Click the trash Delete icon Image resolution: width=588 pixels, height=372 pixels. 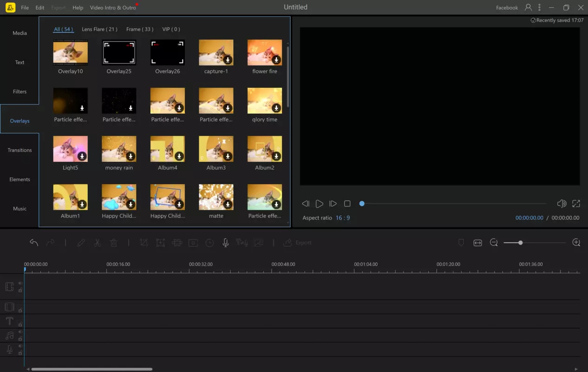point(113,242)
